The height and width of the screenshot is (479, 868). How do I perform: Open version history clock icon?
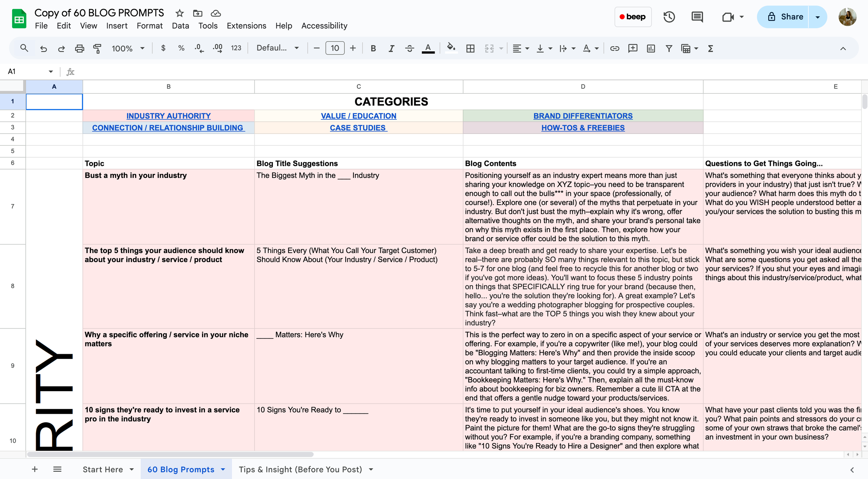tap(669, 17)
